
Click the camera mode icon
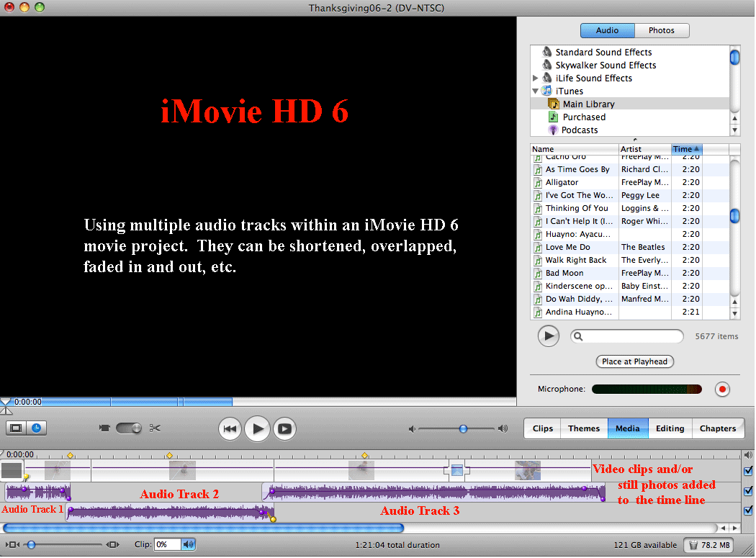104,428
